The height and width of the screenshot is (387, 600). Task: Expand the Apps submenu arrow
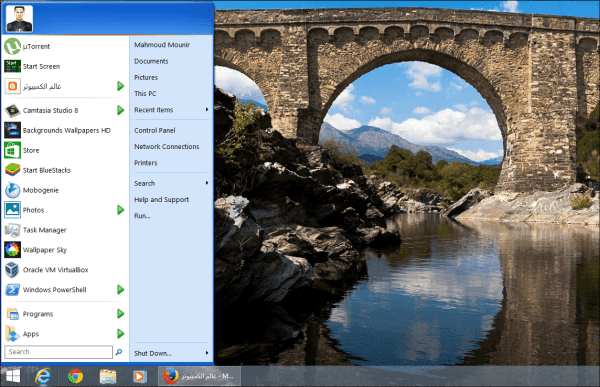[x=121, y=333]
